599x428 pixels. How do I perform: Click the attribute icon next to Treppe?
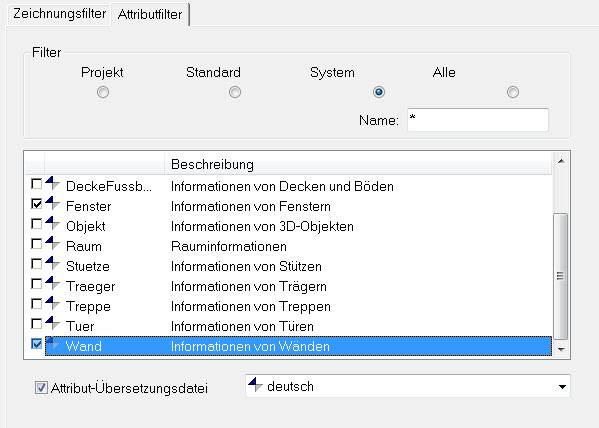coord(52,303)
